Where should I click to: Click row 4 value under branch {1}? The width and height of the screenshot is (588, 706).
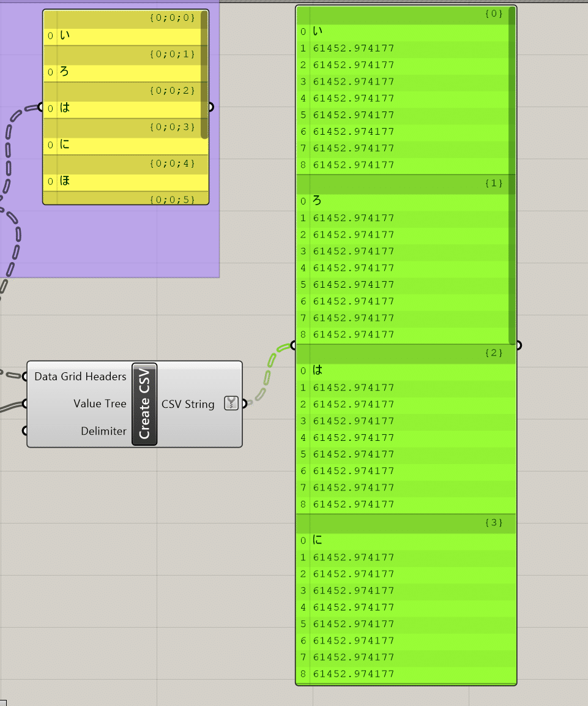tap(354, 268)
